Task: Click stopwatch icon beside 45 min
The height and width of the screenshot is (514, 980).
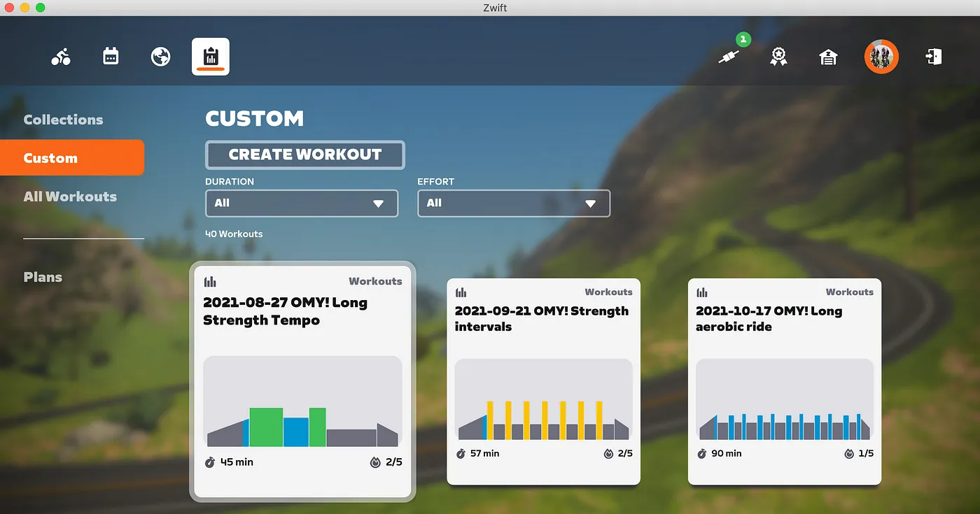Action: [x=210, y=462]
